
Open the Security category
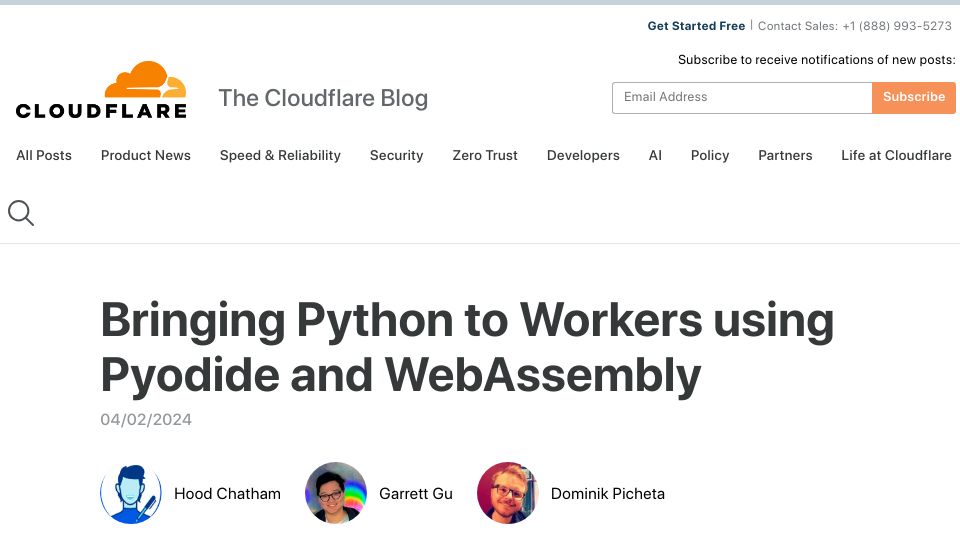(397, 156)
